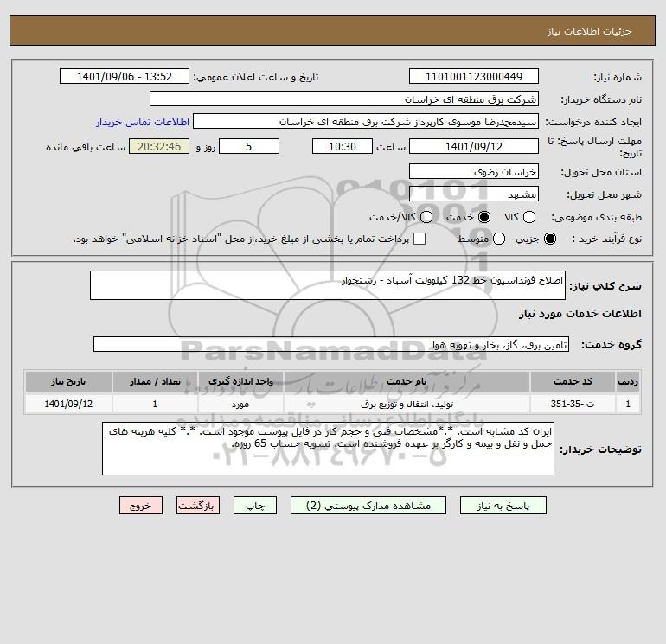Image resolution: width=666 pixels, height=644 pixels.
Task: Click the طبقه بندی موضوعی label
Action: click(596, 217)
